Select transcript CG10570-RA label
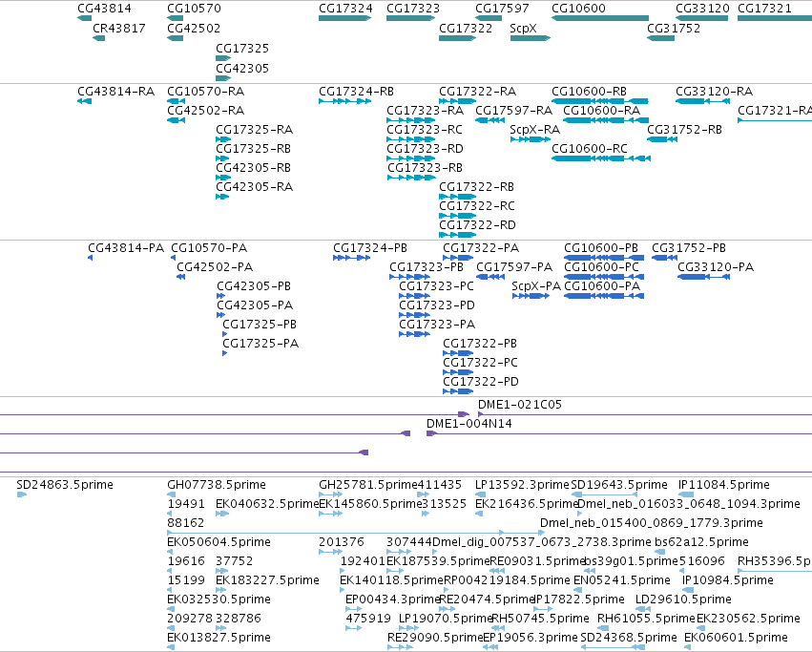The height and width of the screenshot is (652, 812). click(x=205, y=92)
